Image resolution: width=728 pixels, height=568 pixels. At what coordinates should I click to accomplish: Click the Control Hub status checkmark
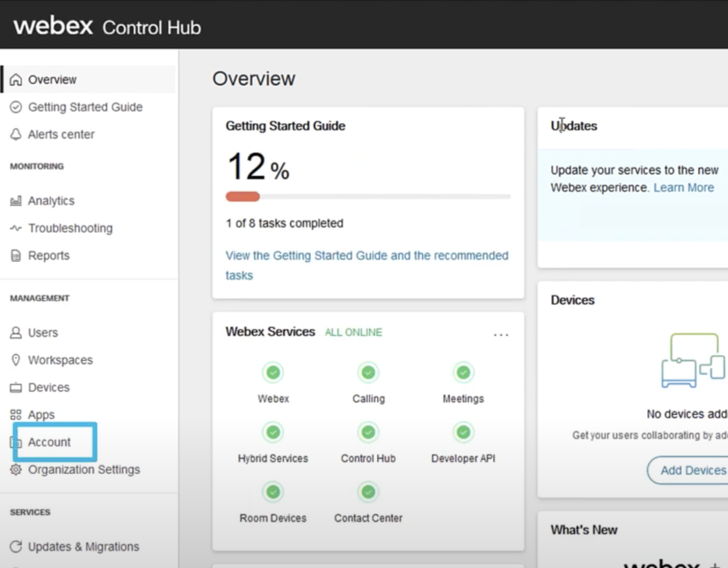(368, 432)
